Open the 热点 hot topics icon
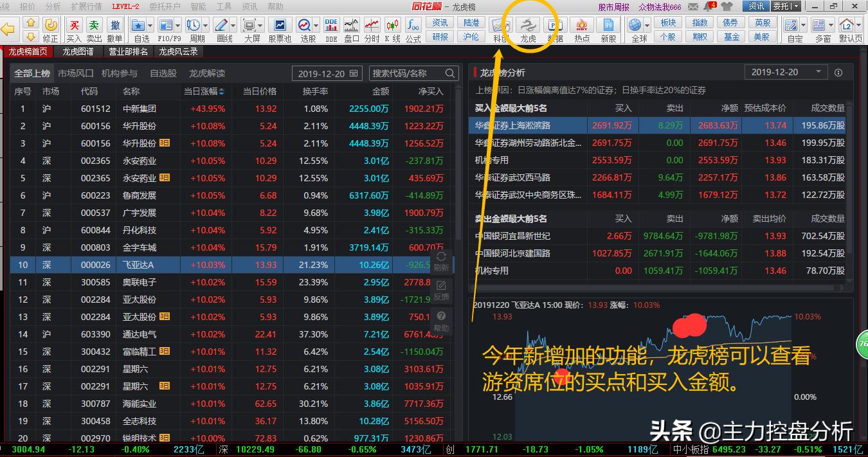The height and width of the screenshot is (457, 868). tap(582, 25)
